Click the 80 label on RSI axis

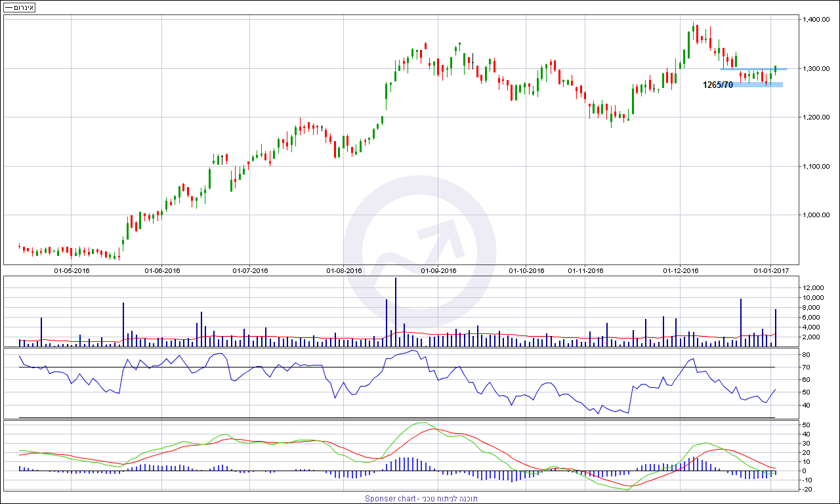[806, 355]
